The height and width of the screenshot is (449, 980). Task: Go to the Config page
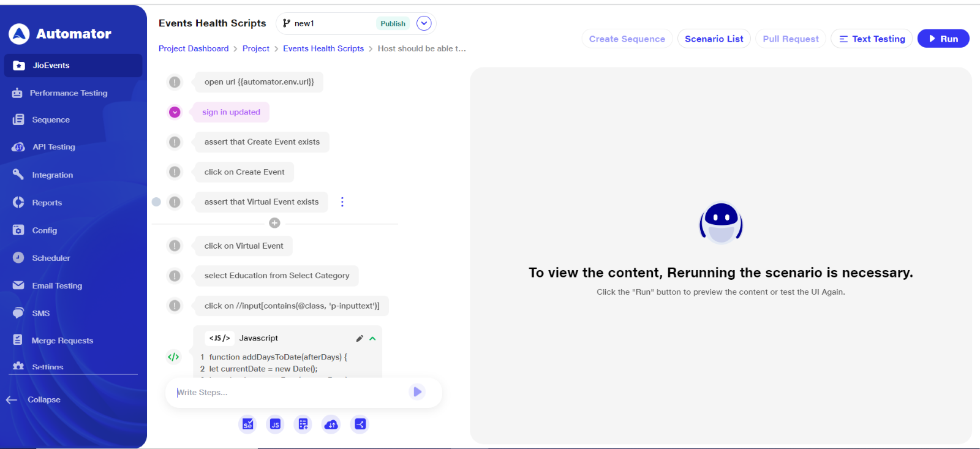pos(44,230)
